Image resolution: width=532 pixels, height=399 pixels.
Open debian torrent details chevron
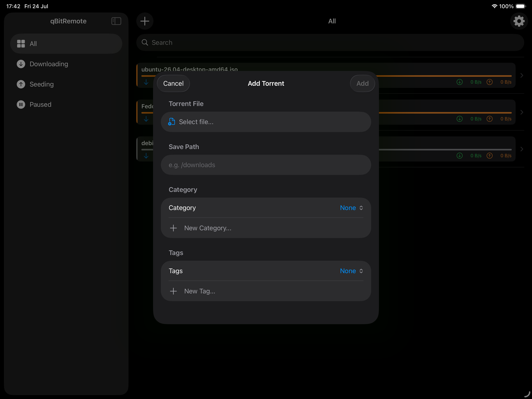pyautogui.click(x=522, y=149)
